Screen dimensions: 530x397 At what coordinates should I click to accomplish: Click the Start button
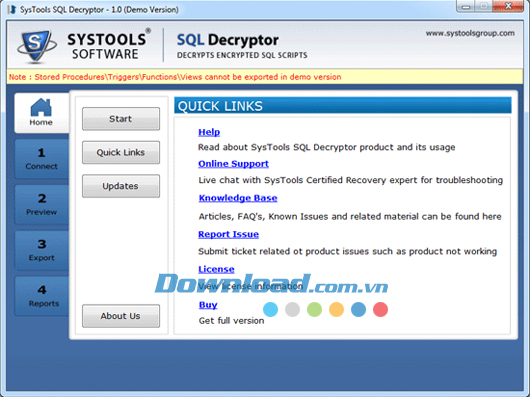(x=121, y=119)
